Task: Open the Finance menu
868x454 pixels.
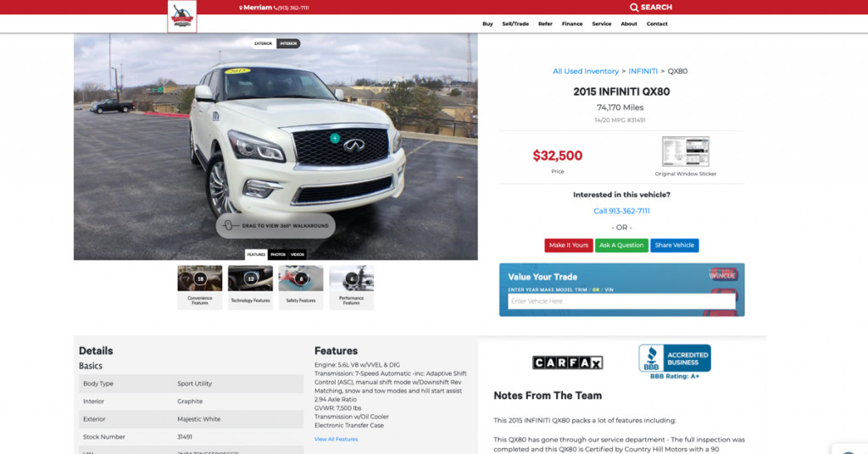Action: 572,24
